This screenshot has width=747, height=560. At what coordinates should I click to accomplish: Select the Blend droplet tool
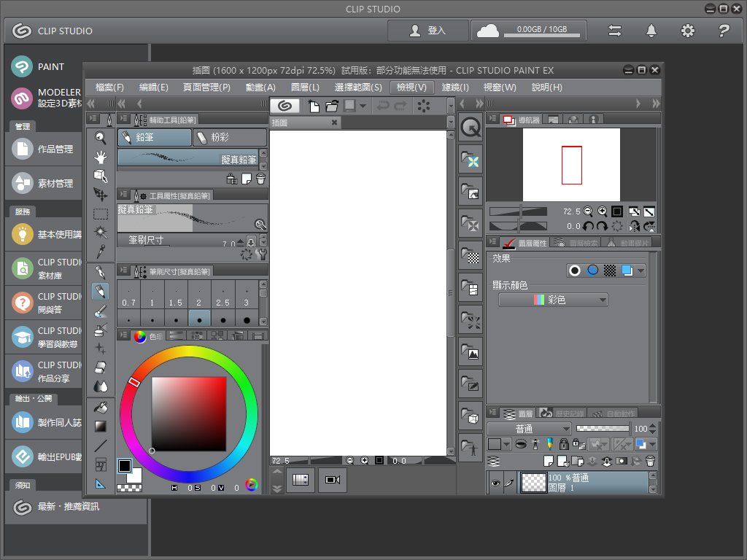tap(101, 386)
